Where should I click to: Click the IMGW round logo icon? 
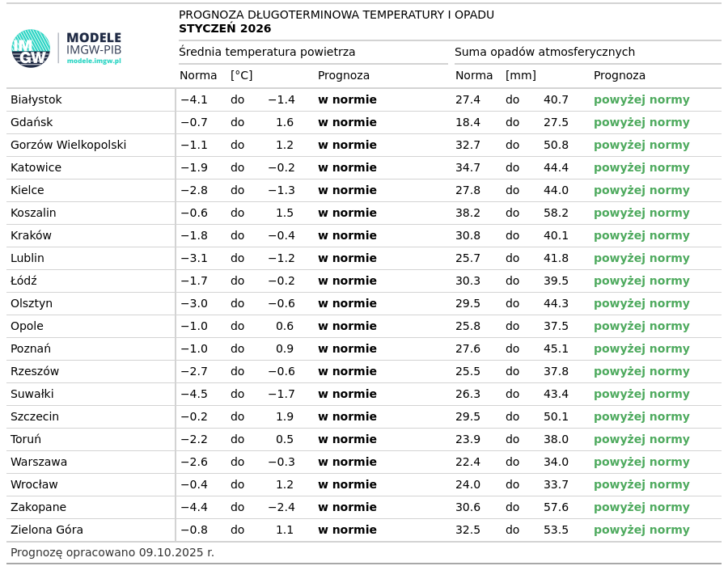(31, 49)
